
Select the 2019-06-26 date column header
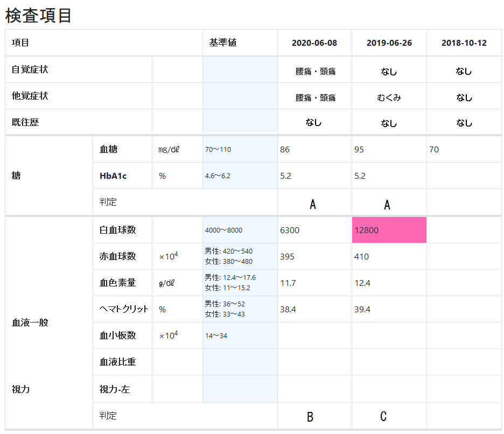click(x=389, y=43)
